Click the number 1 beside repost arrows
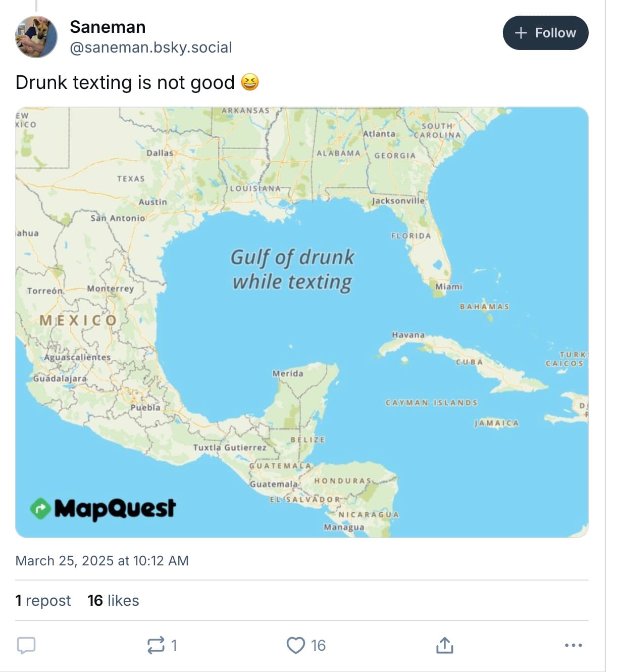Viewport: 620px width, 672px height. 174,645
